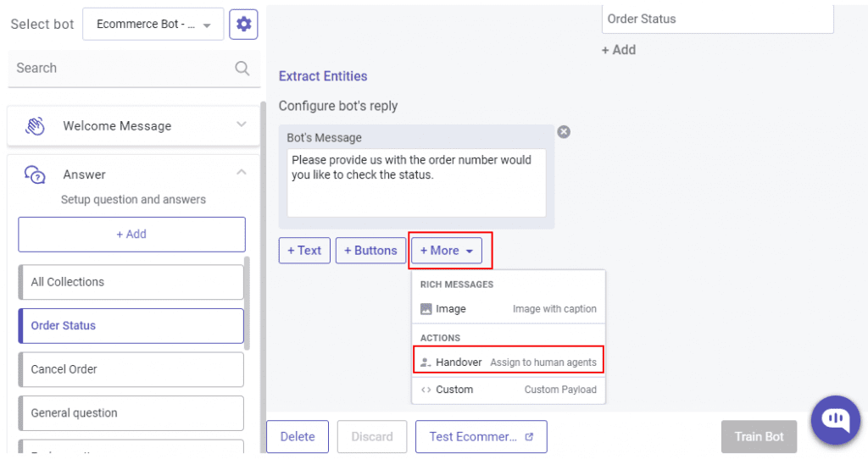Click the 'Configure bot's reply' text
Viewport: 868px width, 459px height.
[x=338, y=106]
